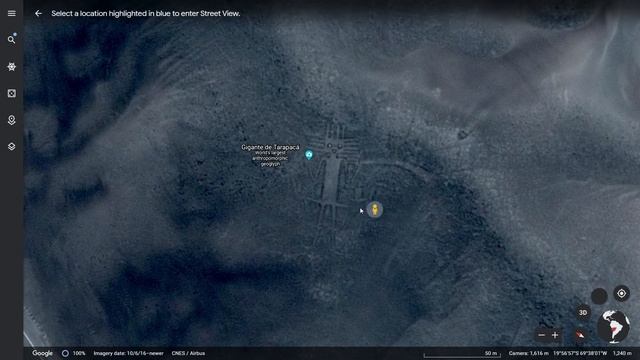This screenshot has width=640, height=360.
Task: Toggle the 3D view button
Action: 583,313
